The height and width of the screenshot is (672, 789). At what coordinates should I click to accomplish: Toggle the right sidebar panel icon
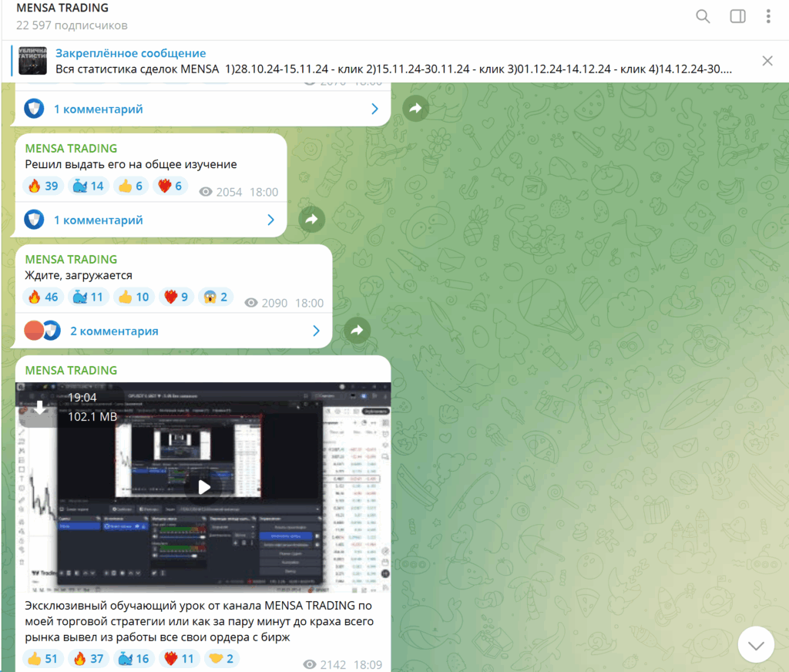coord(737,16)
